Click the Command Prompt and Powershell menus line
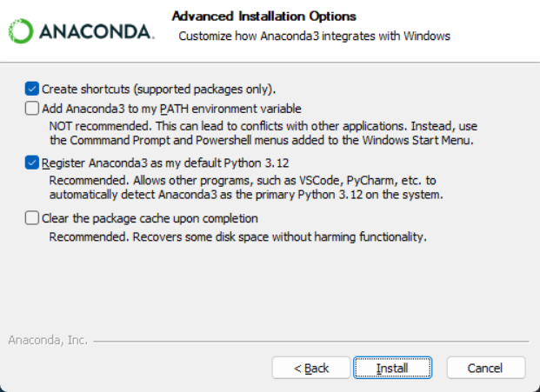Image resolution: width=540 pixels, height=392 pixels. click(x=262, y=141)
